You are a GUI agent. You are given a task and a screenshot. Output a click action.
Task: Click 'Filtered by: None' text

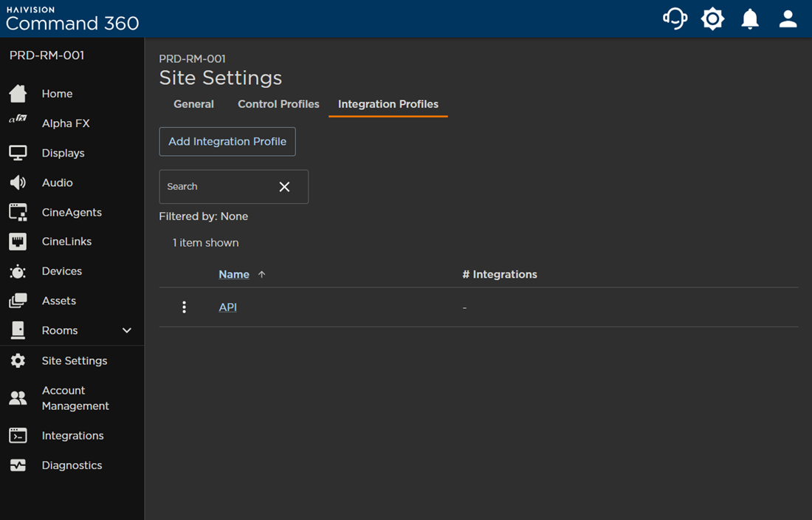pyautogui.click(x=204, y=216)
